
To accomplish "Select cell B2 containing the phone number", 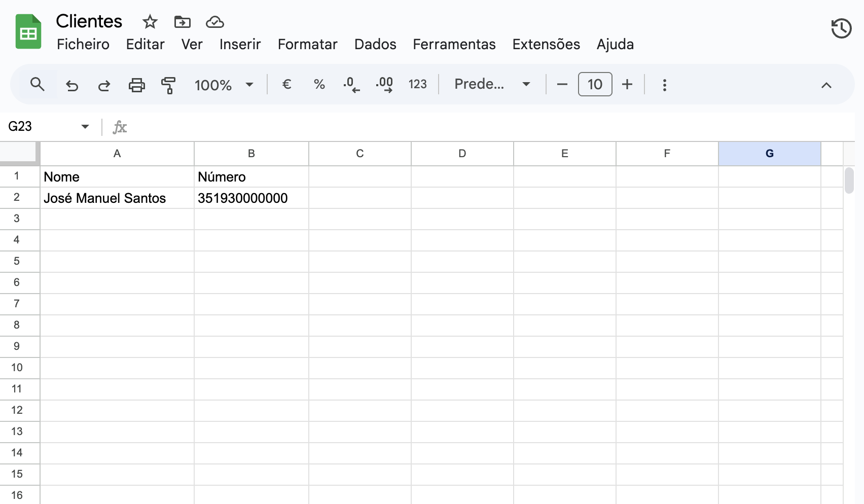I will click(251, 198).
